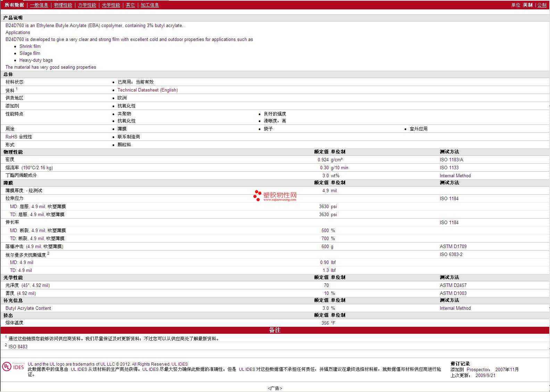The width and height of the screenshot is (550, 392).
Task: Open Technical Datasheet (English) link
Action: [x=148, y=90]
